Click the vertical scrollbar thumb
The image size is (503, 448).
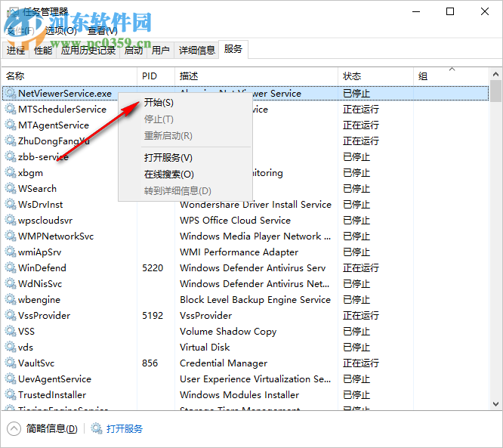coord(495,91)
